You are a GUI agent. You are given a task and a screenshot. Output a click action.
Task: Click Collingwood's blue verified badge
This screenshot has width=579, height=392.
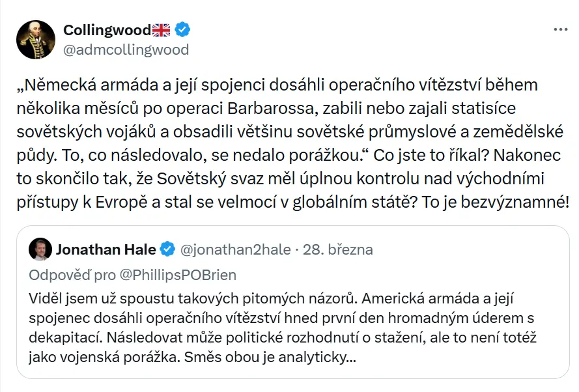click(x=184, y=29)
